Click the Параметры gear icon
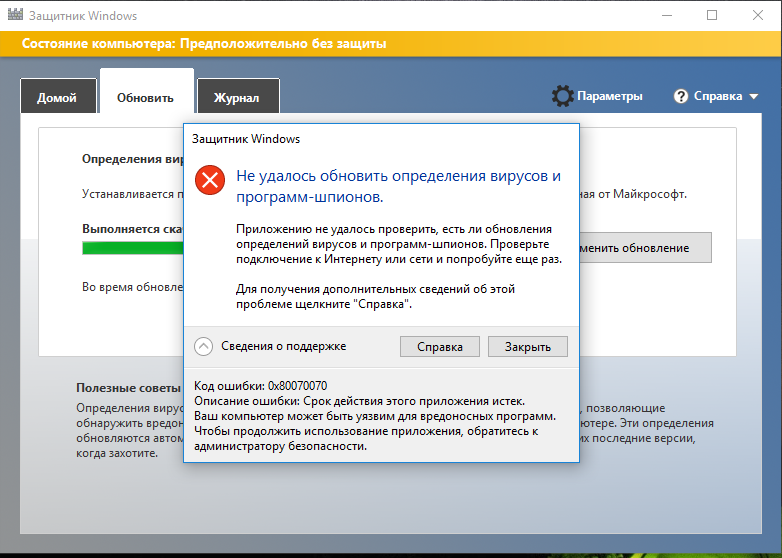The image size is (782, 558). (563, 96)
